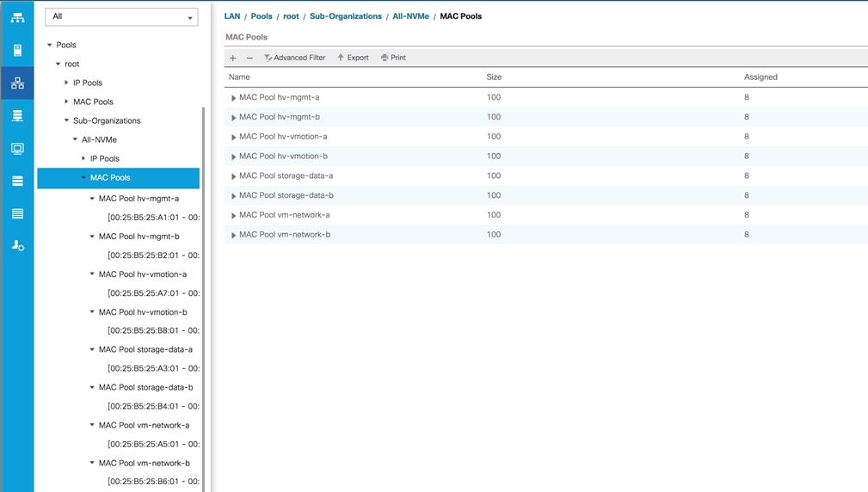Collapse MAC Pool hv-vmotion-b in tree

92,311
